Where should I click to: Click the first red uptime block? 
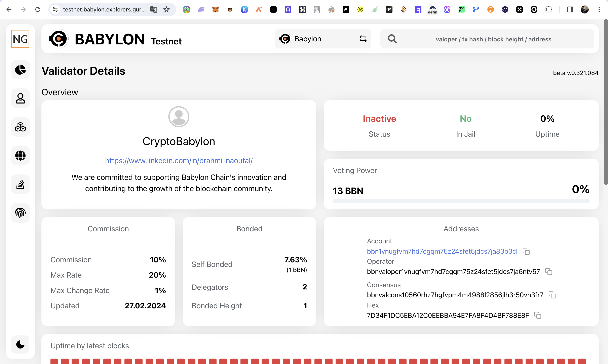pos(54,361)
